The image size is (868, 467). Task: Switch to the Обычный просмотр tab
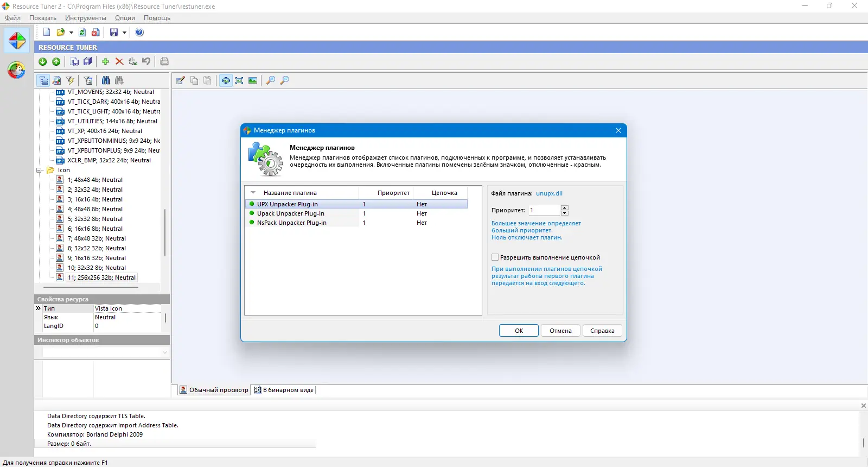(214, 390)
